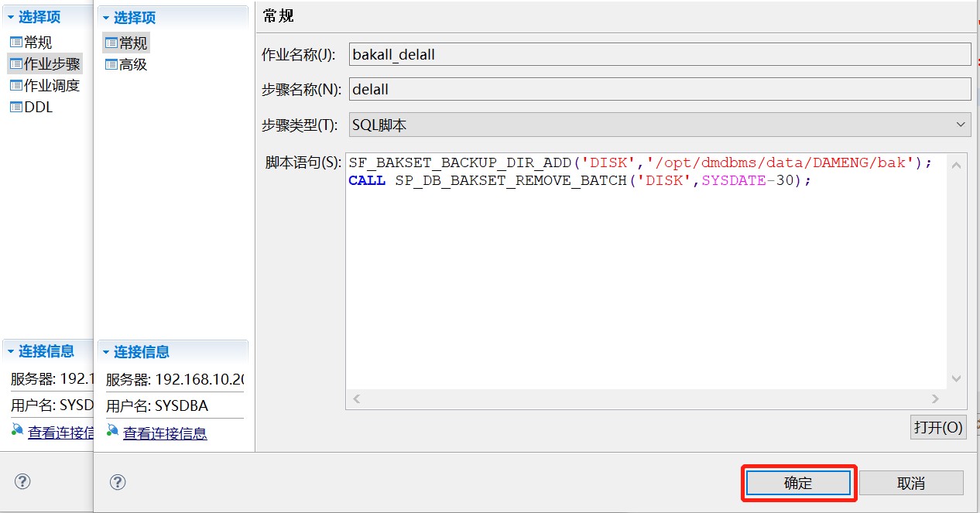This screenshot has width=980, height=513.
Task: Click the 作业调度 icon in back window
Action: 16,85
